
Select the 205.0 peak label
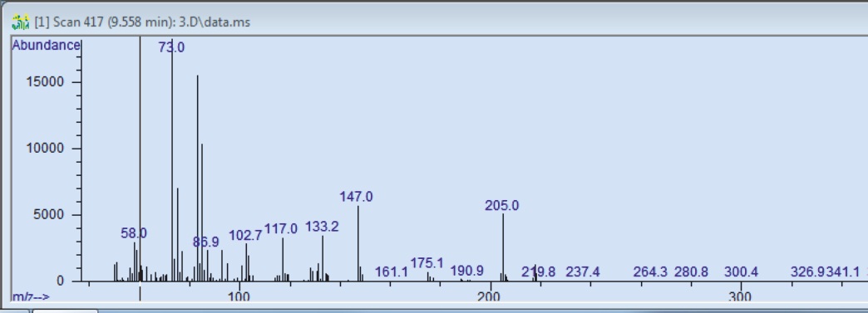502,206
